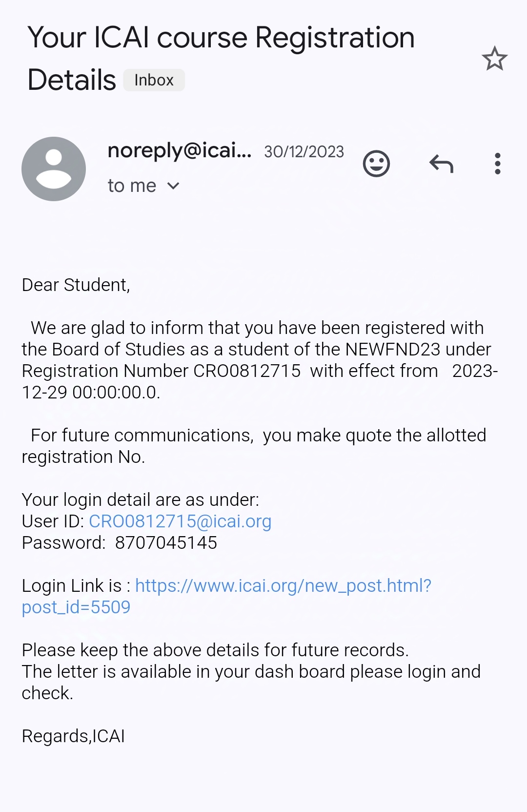The width and height of the screenshot is (527, 812).
Task: Open the three-dot more options menu
Action: [x=497, y=164]
